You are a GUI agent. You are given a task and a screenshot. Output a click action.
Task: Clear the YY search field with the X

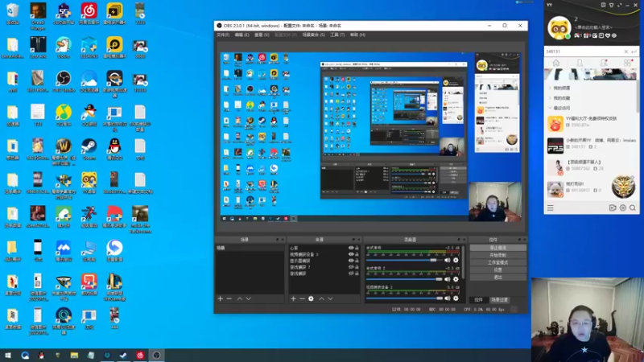[x=626, y=51]
